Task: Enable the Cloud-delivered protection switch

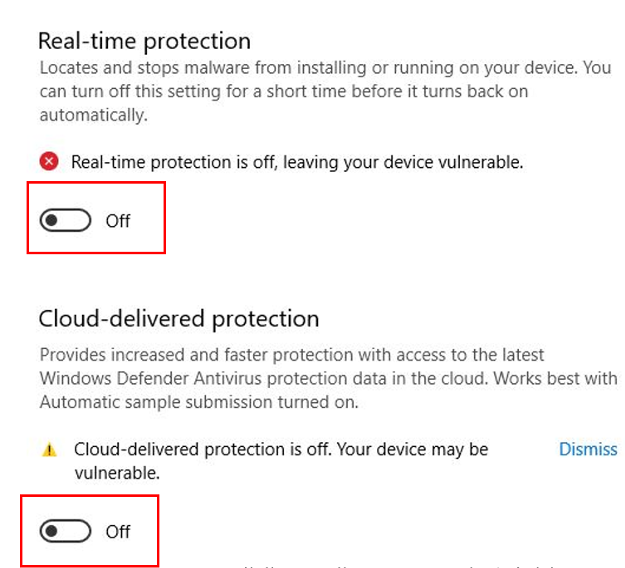Action: coord(65,531)
